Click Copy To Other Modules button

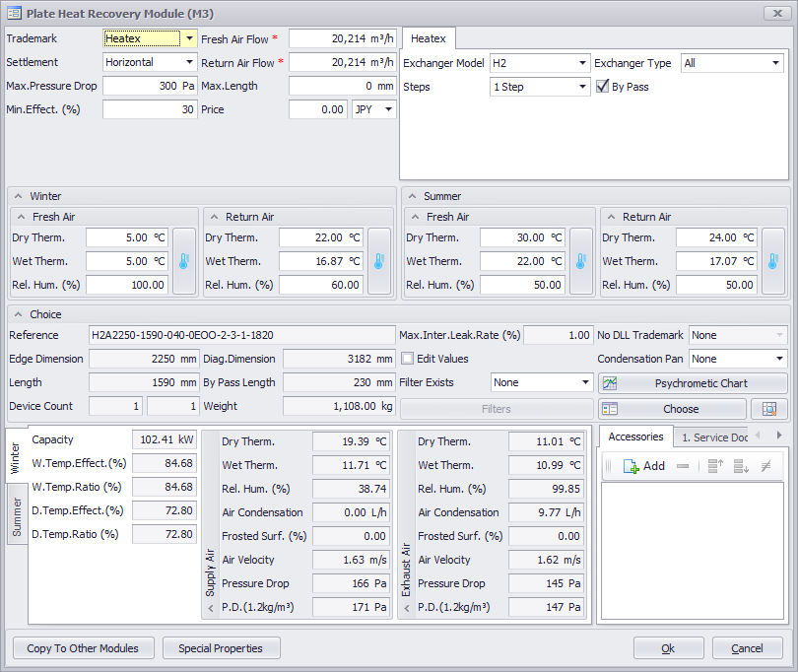(x=83, y=648)
